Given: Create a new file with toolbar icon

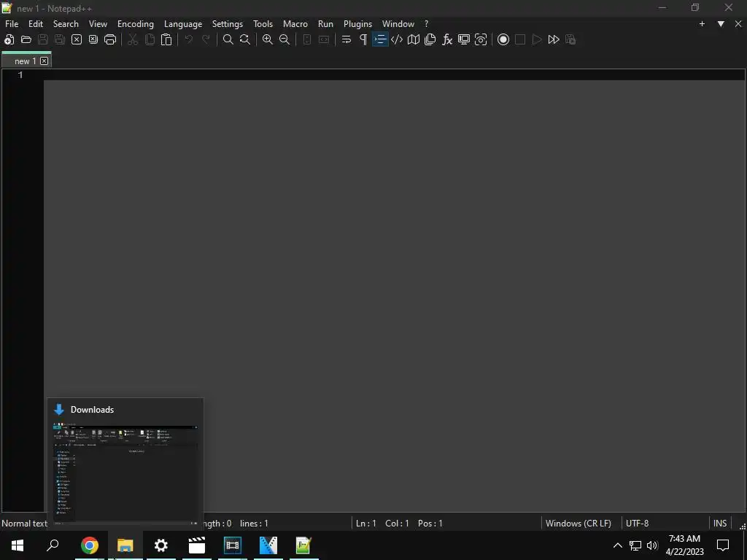Looking at the screenshot, I should pos(9,39).
